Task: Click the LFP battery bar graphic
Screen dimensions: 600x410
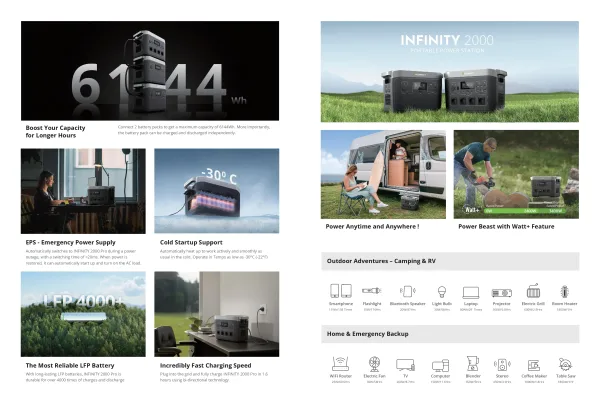Action: pos(83,316)
